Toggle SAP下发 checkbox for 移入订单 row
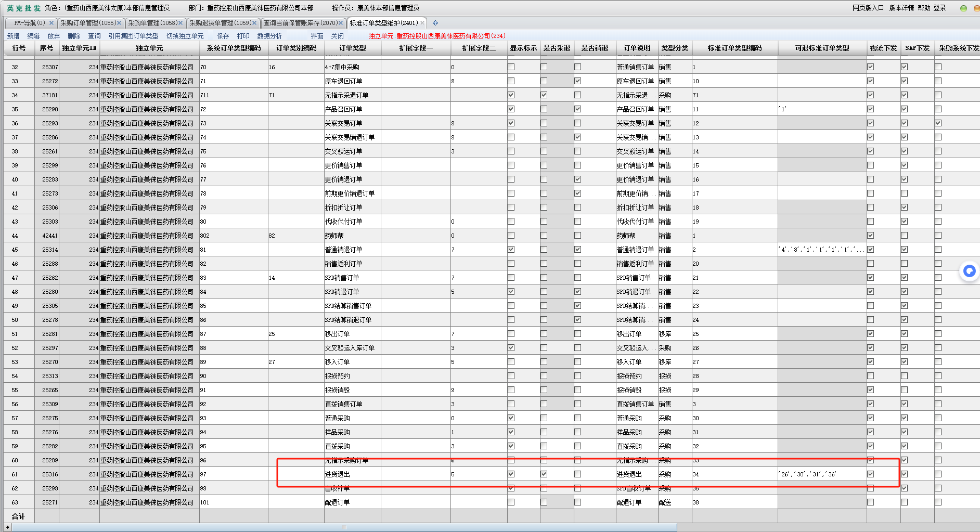Viewport: 980px width, 532px height. coord(904,362)
